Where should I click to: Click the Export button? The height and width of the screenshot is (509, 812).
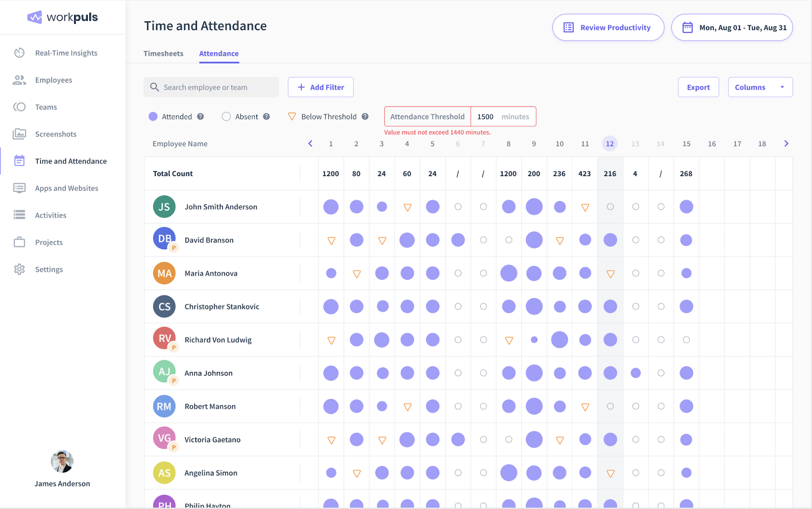(x=698, y=87)
